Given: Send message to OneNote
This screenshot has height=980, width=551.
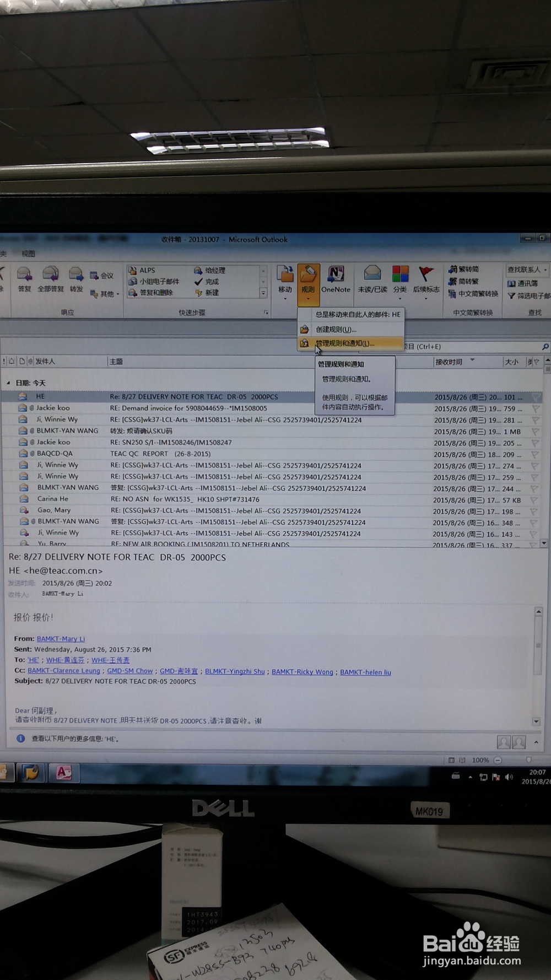Looking at the screenshot, I should tap(336, 280).
